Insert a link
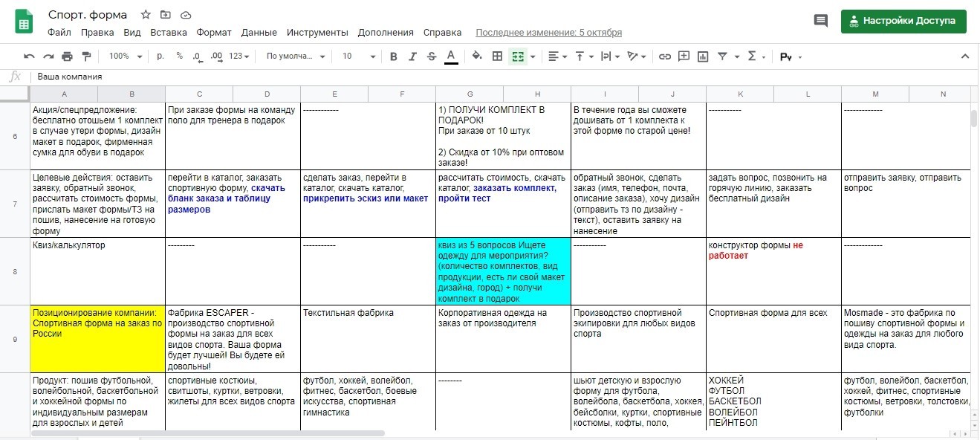 665,56
